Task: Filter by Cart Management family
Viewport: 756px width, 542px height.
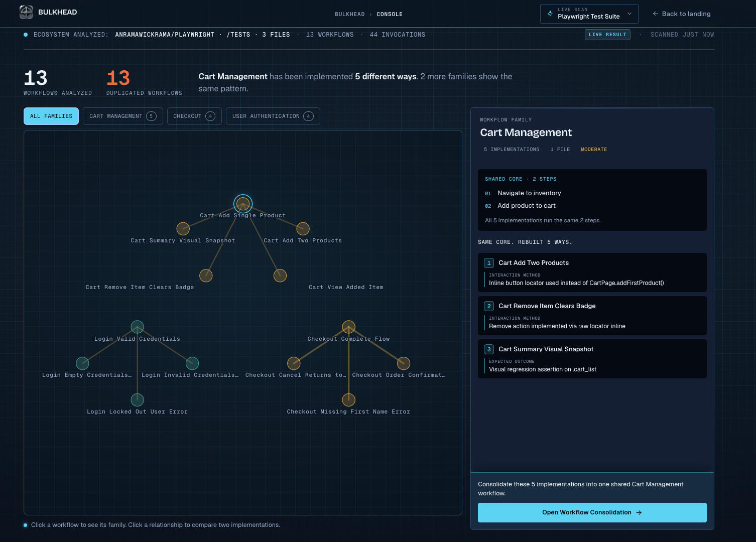Action: click(x=122, y=116)
